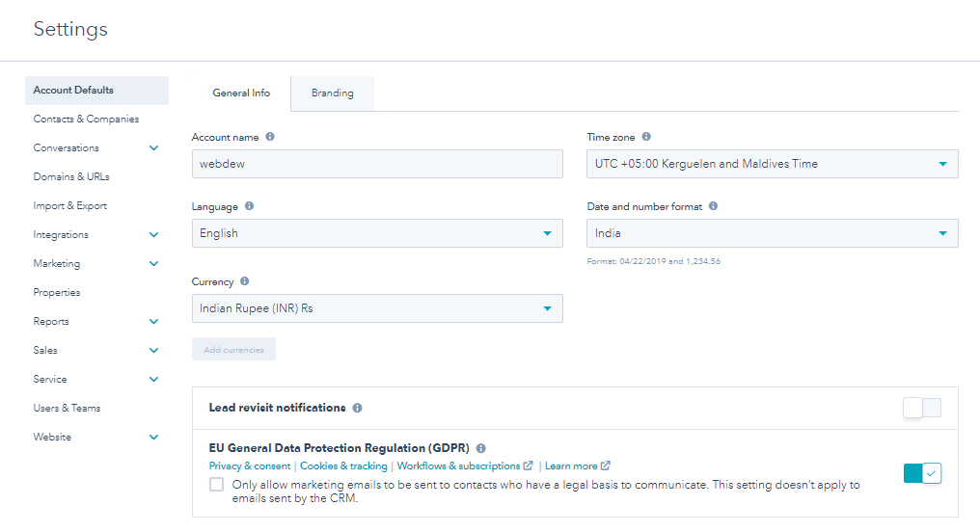Select the General Info tab
This screenshot has width=980, height=532.
pyautogui.click(x=241, y=93)
